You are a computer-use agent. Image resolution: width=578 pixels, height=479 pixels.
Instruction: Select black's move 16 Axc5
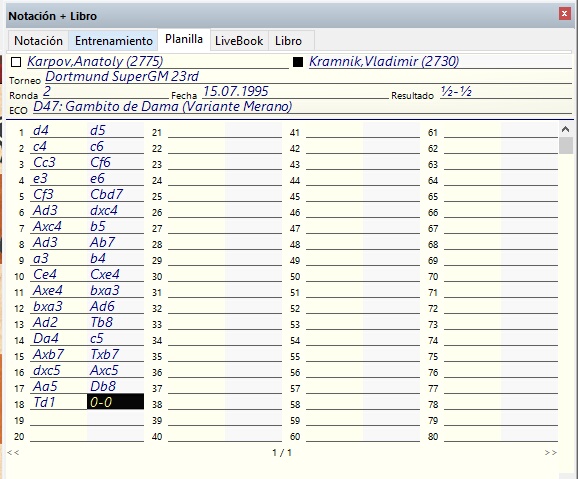[104, 371]
